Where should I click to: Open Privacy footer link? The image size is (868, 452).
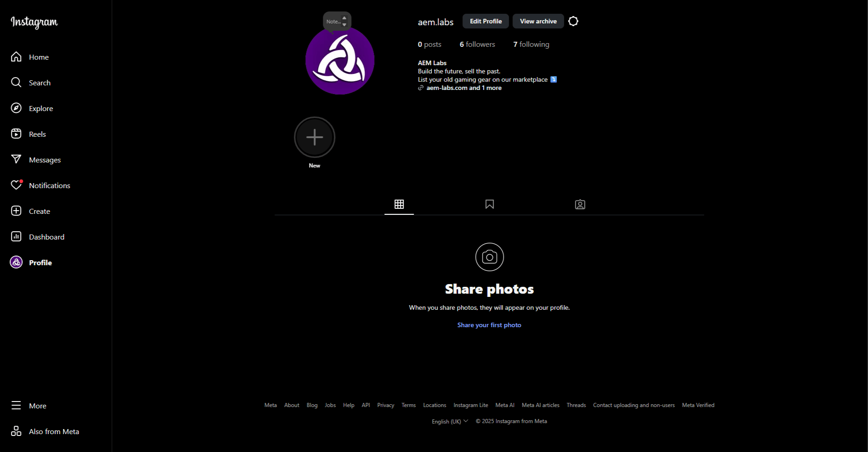(x=386, y=405)
